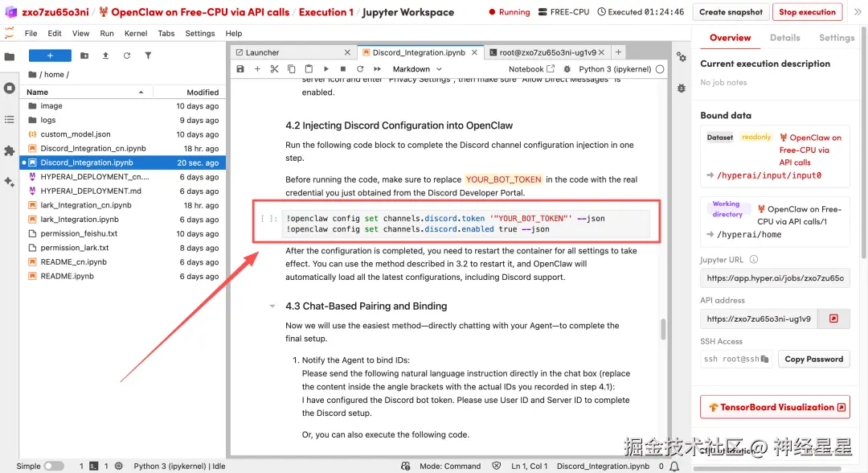
Task: Create a new folder in file browser
Action: [84, 56]
